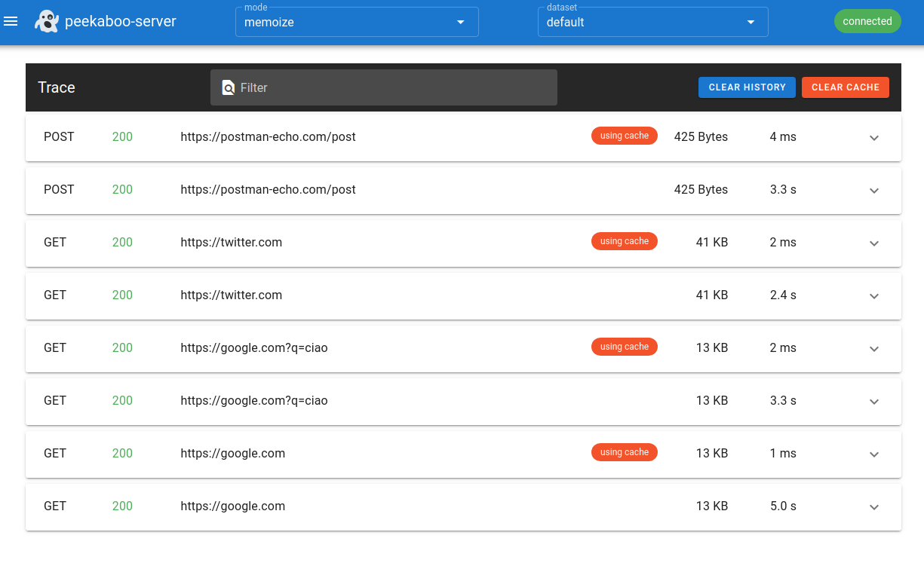Click the twitter.com URL in the 2 ms row
The width and height of the screenshot is (924, 566).
[x=231, y=242]
